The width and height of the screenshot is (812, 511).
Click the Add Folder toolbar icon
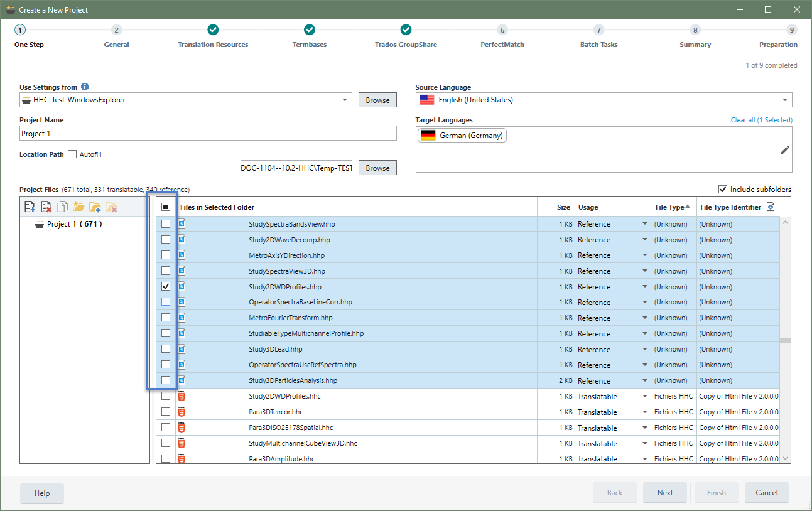[95, 207]
